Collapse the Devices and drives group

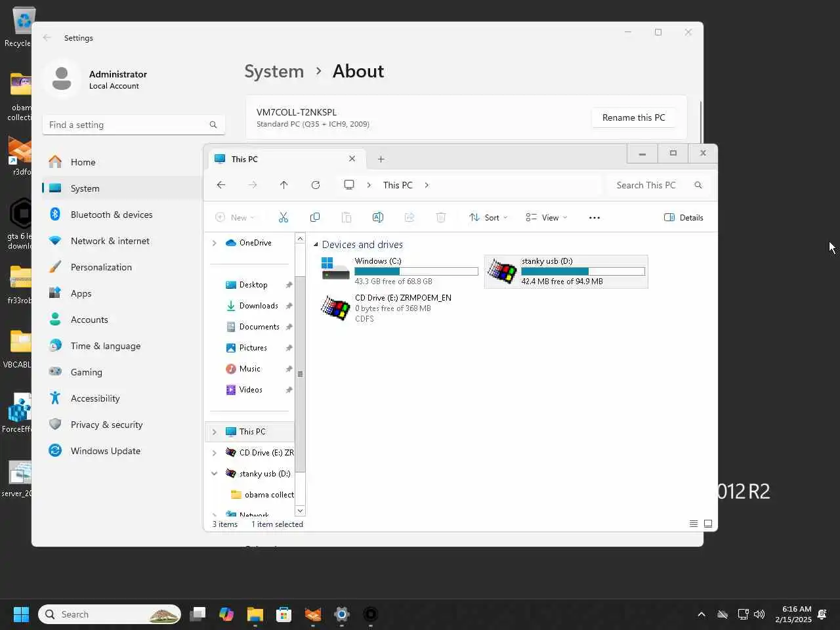316,245
